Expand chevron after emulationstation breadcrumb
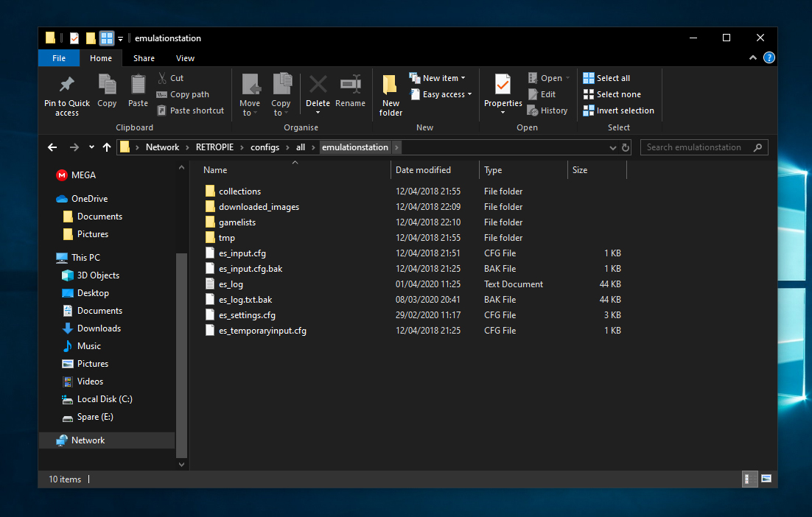Image resolution: width=812 pixels, height=517 pixels. (x=396, y=147)
